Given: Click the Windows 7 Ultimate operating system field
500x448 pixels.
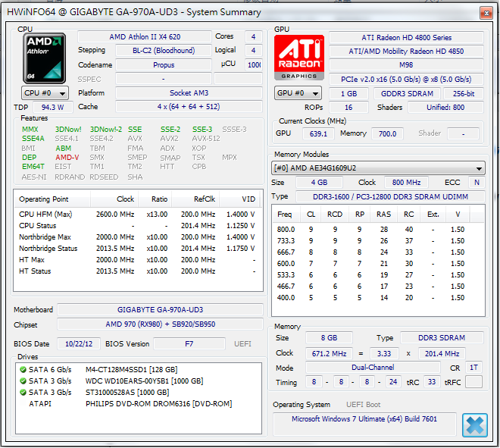Looking at the screenshot, I should (364, 424).
